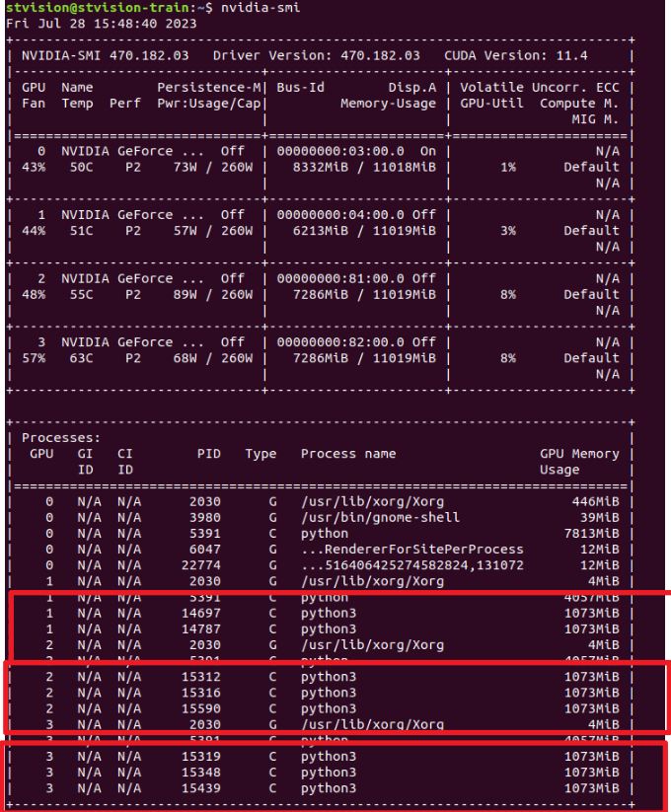Click the CUDA Version: 11.4 text

(x=516, y=55)
